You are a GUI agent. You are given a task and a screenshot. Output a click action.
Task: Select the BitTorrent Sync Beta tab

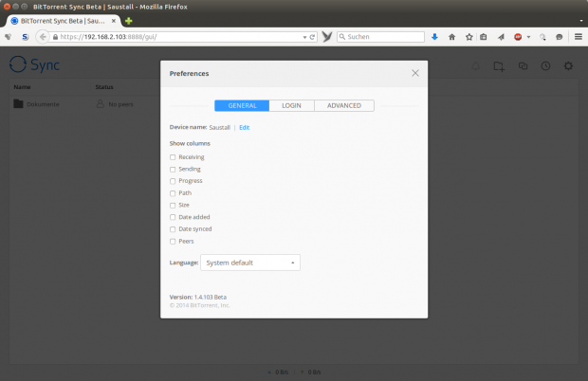(63, 21)
